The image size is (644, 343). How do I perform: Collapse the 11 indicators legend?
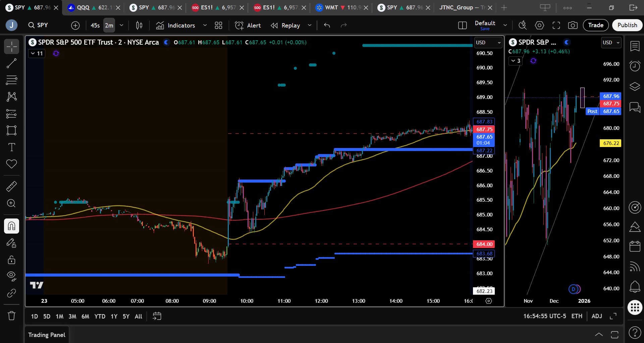coord(37,53)
